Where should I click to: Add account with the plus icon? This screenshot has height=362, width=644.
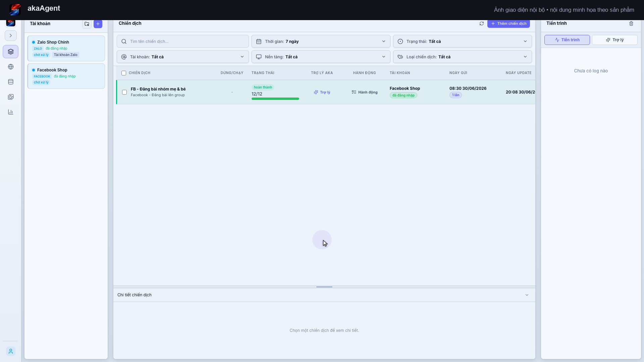pos(98,24)
